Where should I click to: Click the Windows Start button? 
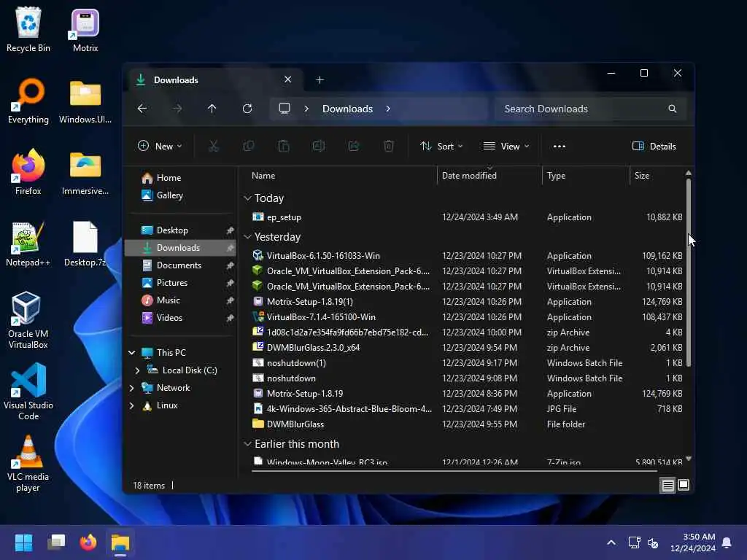23,542
